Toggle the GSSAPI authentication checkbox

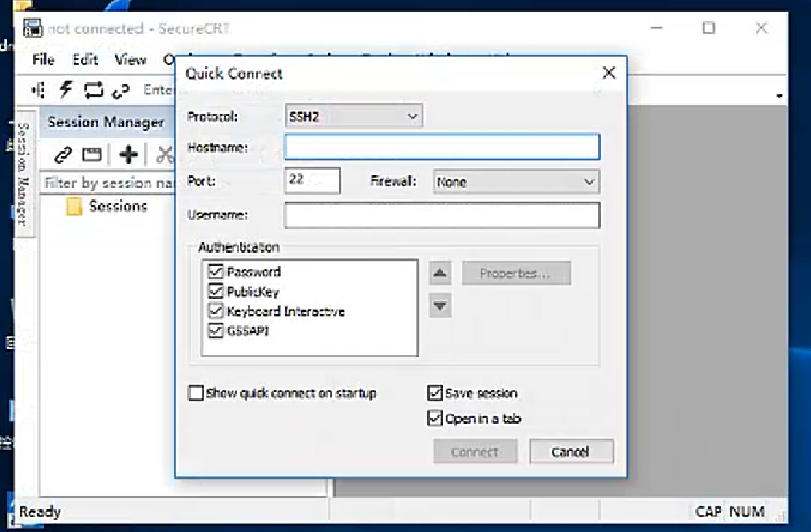[x=215, y=330]
